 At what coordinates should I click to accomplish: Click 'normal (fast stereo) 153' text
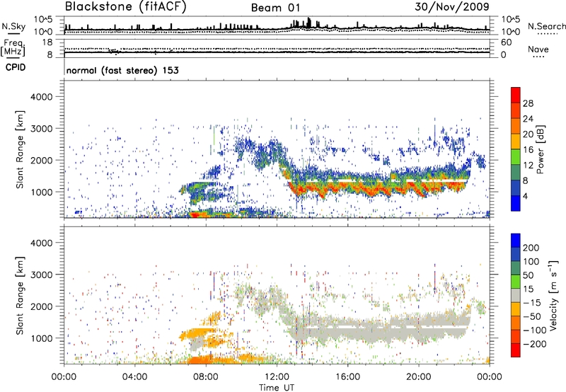coord(122,70)
